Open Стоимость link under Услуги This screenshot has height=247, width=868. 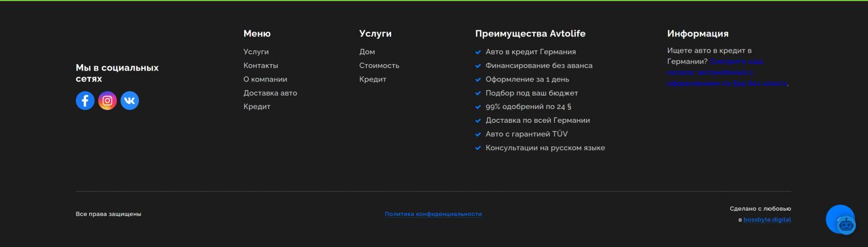click(x=379, y=65)
